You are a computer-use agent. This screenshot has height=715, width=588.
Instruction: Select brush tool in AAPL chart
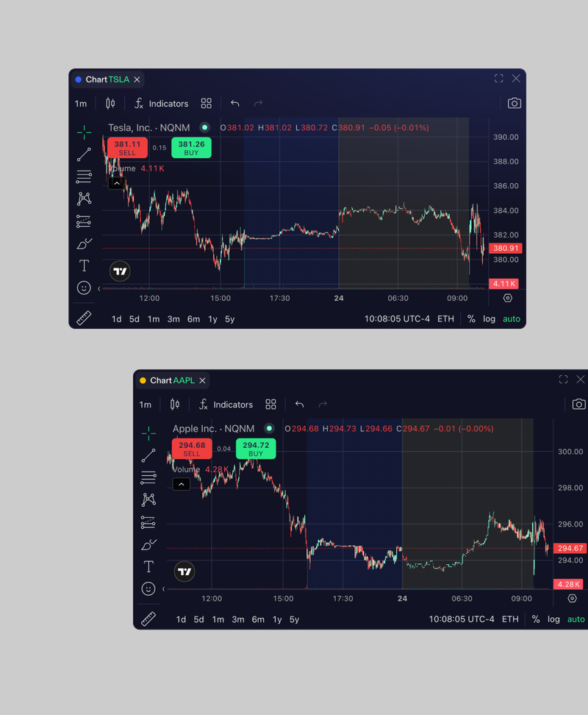point(149,544)
